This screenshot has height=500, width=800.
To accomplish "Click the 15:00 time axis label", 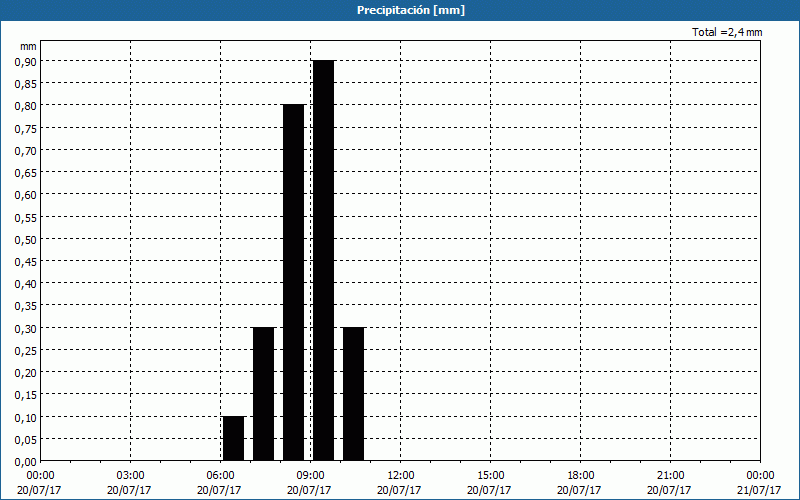I will 490,476.
